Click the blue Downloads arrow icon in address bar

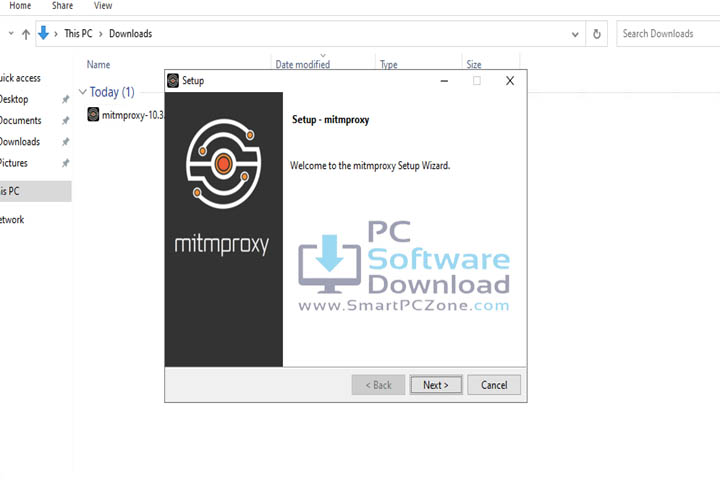pos(43,33)
